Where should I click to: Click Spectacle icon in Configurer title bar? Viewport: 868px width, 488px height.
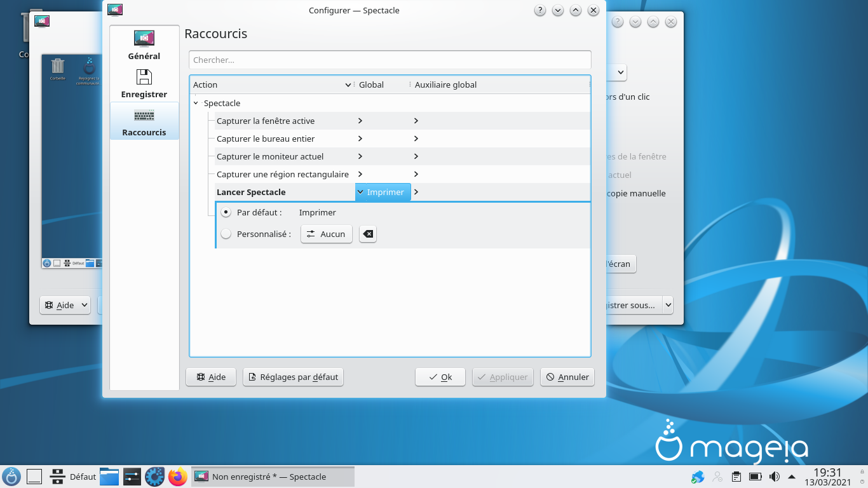coord(115,10)
